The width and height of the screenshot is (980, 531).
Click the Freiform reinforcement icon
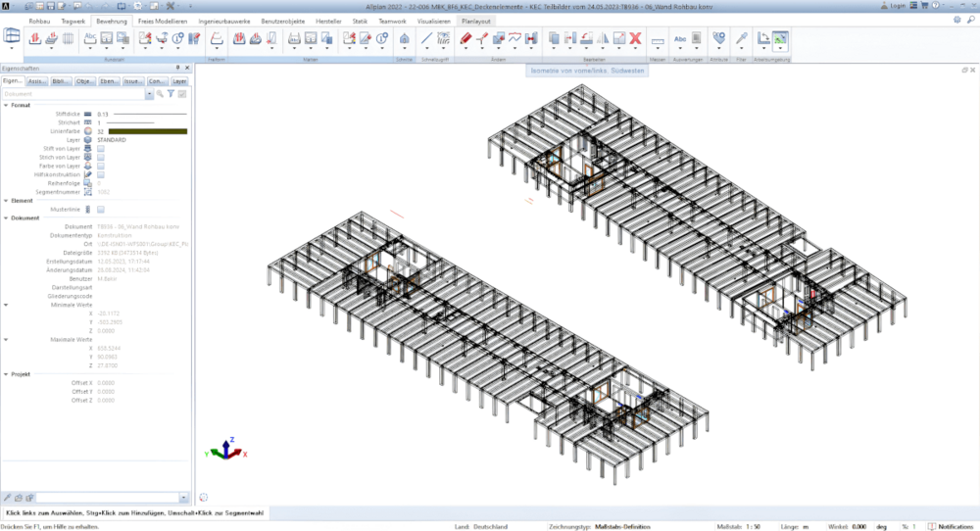(x=219, y=38)
